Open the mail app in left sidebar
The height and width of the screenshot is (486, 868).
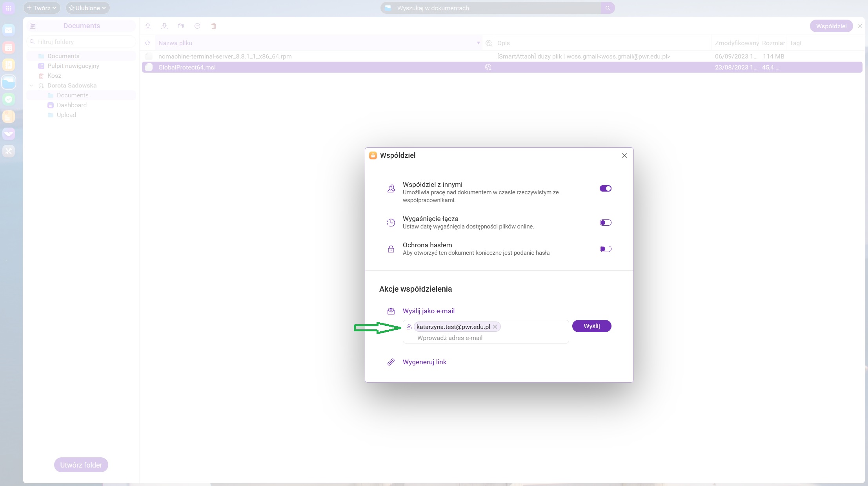[9, 30]
